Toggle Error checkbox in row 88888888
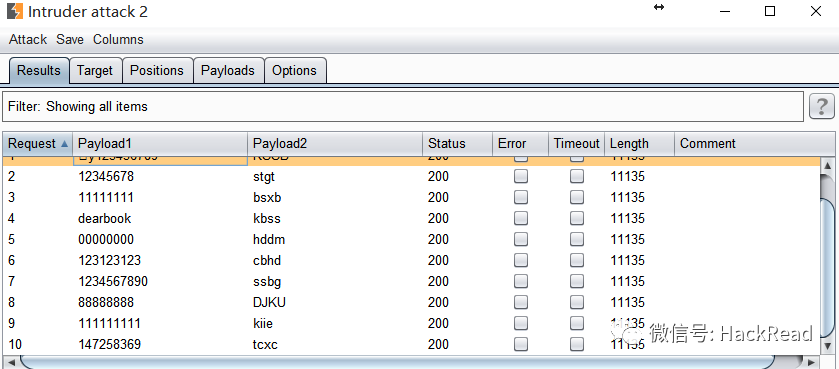This screenshot has height=369, width=839. 521,302
